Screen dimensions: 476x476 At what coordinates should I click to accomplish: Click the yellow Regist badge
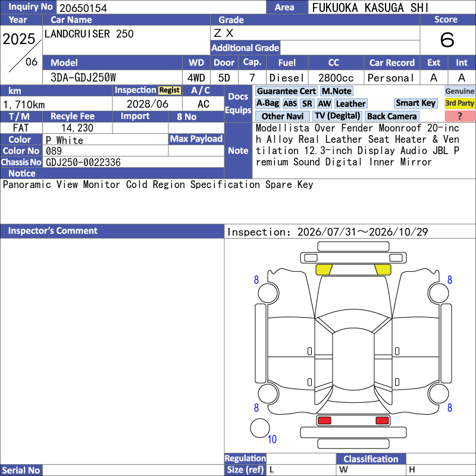170,90
